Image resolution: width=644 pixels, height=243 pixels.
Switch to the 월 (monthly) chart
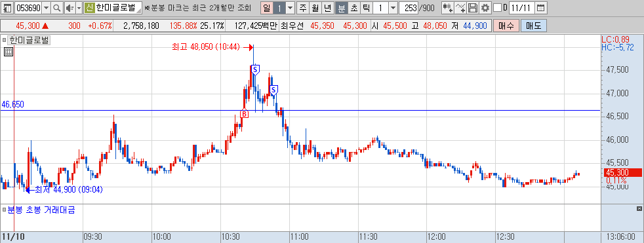(x=315, y=8)
